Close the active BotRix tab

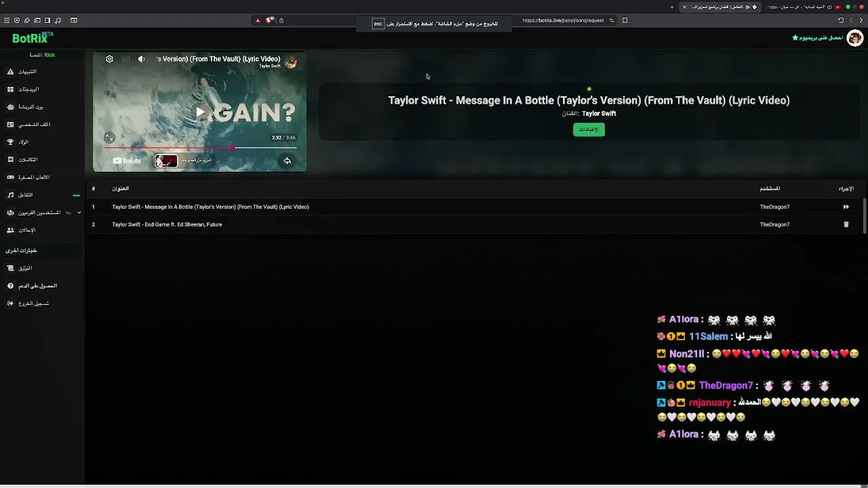[684, 7]
